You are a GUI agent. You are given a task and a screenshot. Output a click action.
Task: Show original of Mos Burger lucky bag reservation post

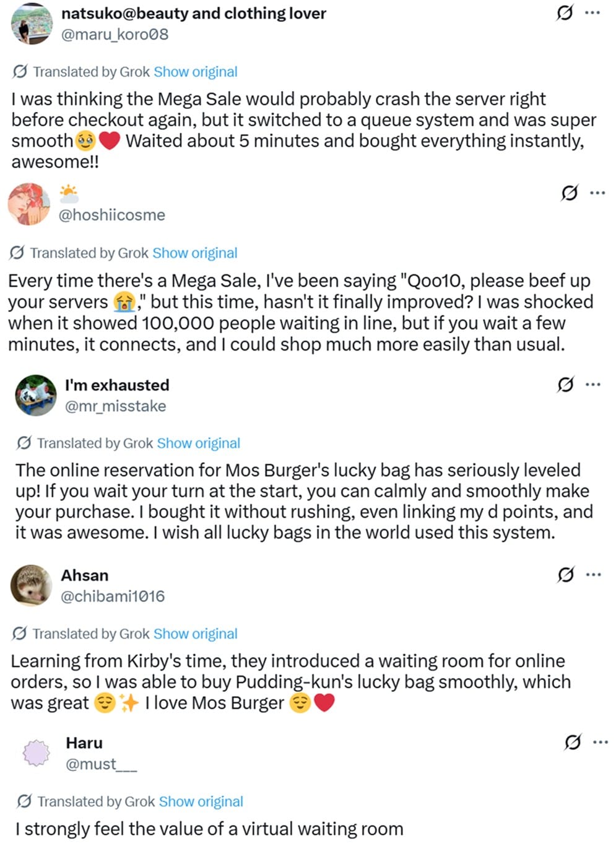pyautogui.click(x=199, y=443)
